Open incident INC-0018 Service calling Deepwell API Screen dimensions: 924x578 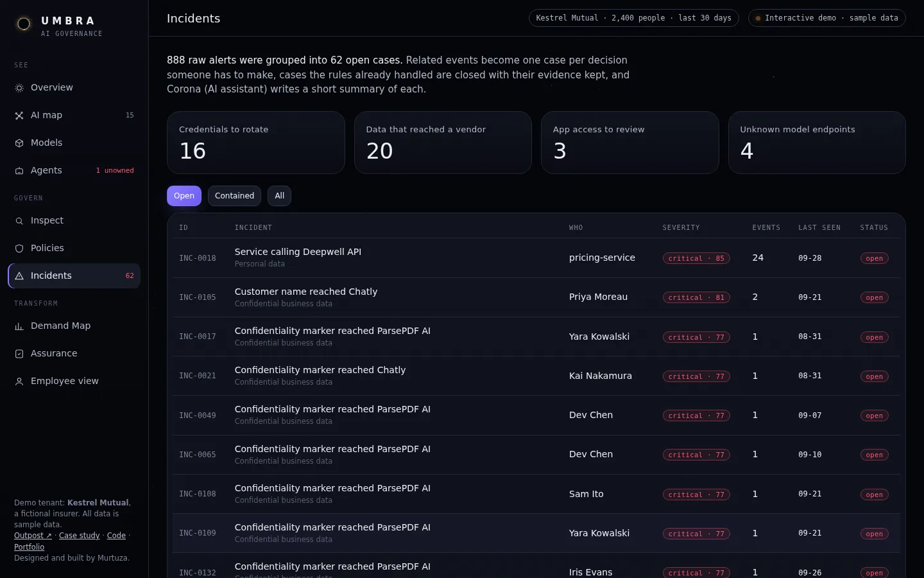coord(536,258)
